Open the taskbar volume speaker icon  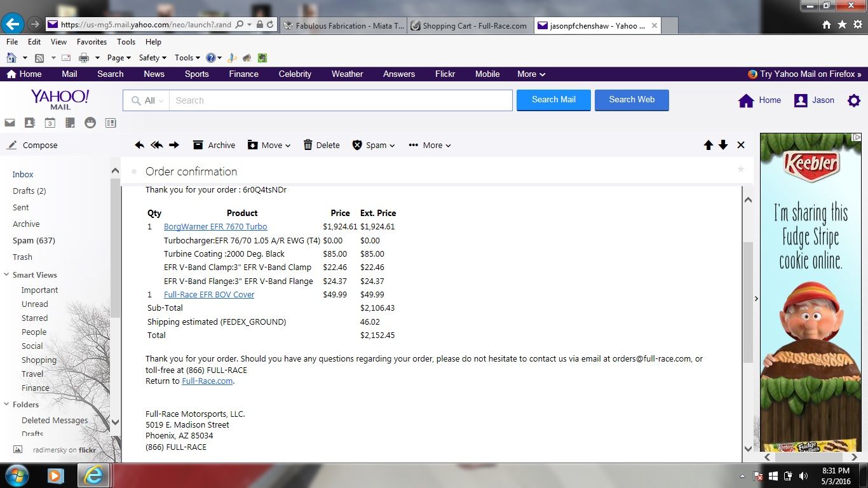804,476
